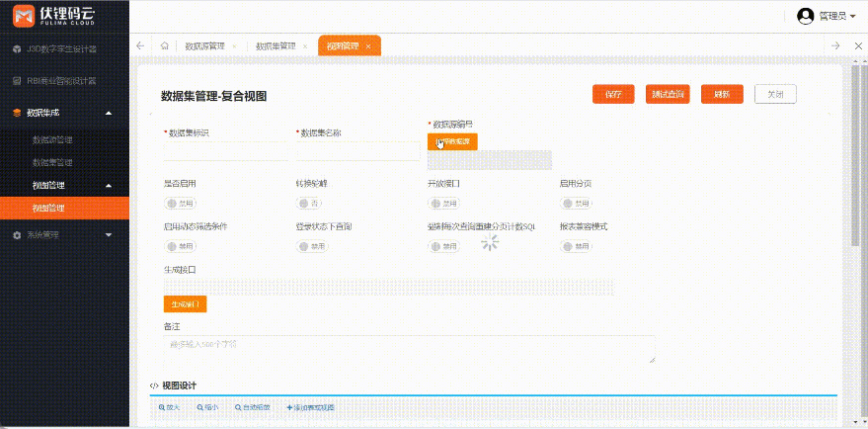This screenshot has width=868, height=429.
Task: Open the 管理员 user dropdown
Action: 827,16
